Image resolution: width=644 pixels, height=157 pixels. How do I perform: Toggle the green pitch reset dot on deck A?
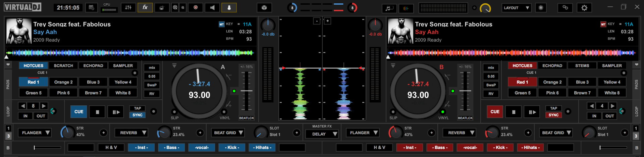coord(234,91)
